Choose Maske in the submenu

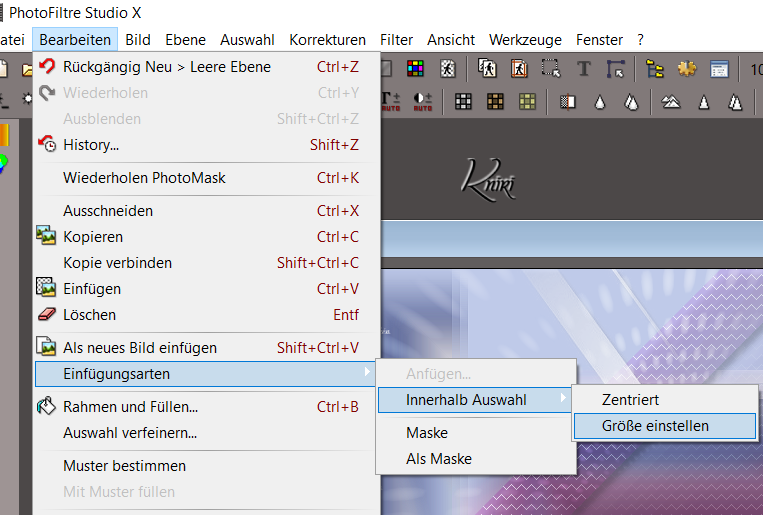[476, 433]
